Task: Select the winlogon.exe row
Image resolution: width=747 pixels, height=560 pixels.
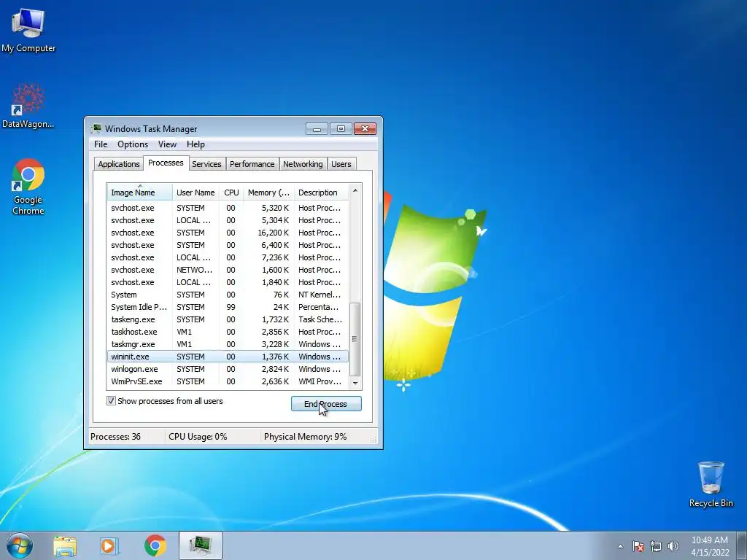Action: (x=228, y=369)
